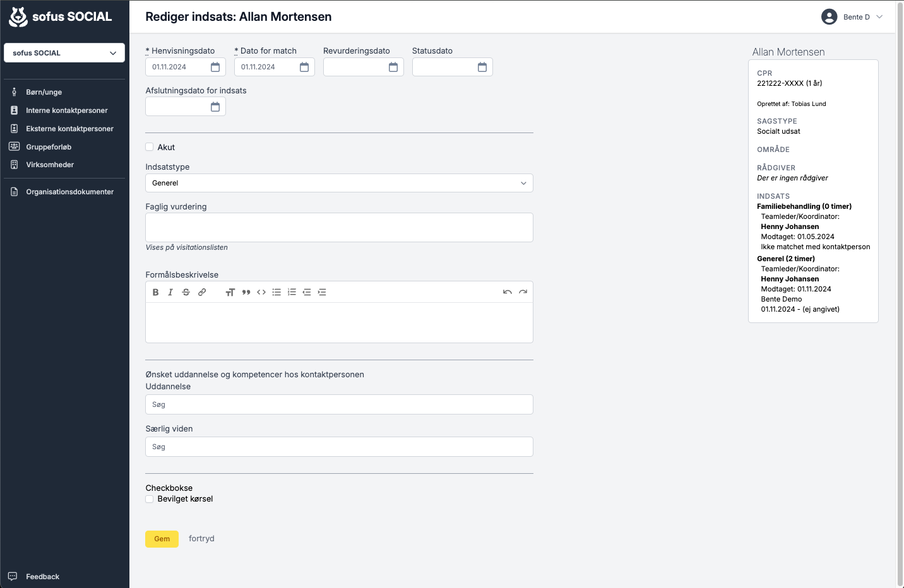The width and height of the screenshot is (904, 588).
Task: Click 'Der er ingen rådgiver' text
Action: [x=792, y=178]
